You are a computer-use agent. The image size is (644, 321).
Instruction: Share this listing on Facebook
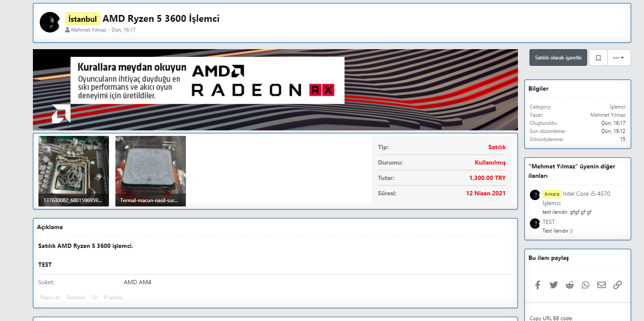(538, 285)
